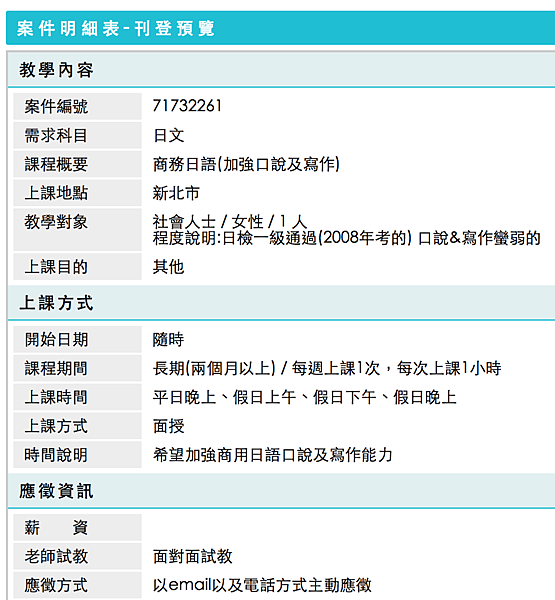Select the 上課方式 section header
Image resolution: width=555 pixels, height=600 pixels.
pos(56,303)
